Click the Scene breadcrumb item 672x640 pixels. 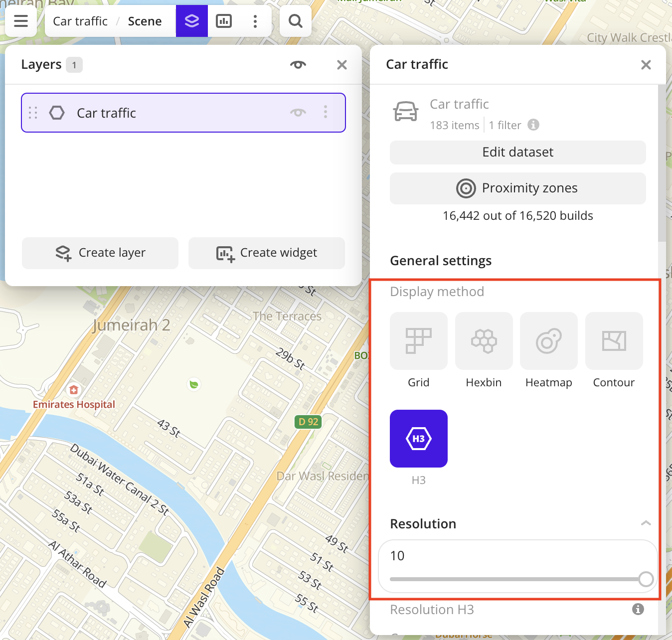[145, 21]
